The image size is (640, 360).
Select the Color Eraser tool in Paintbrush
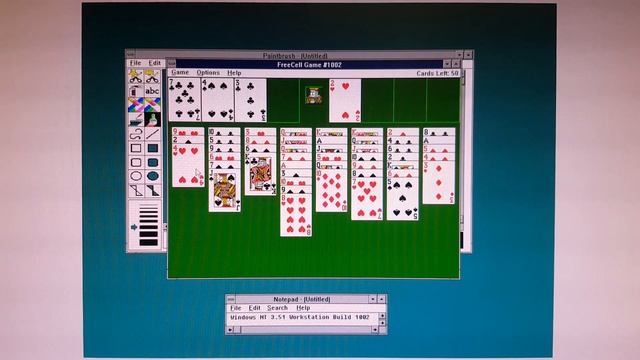tap(136, 105)
